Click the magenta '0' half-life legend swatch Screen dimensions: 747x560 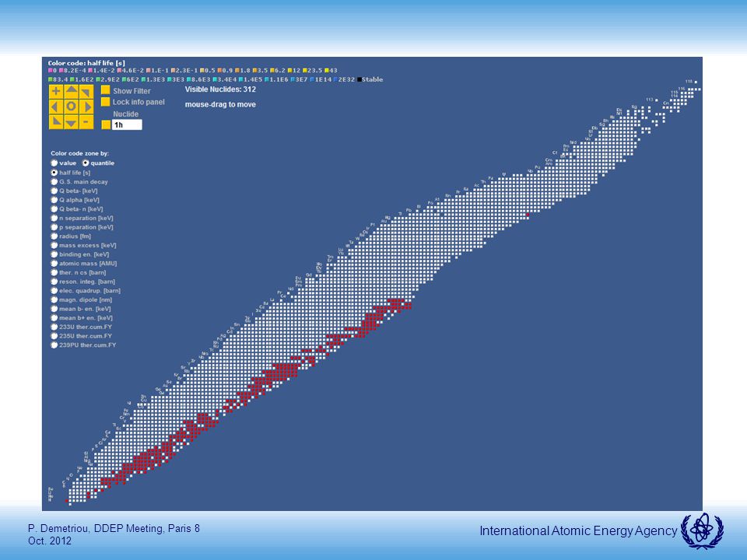pyautogui.click(x=50, y=71)
